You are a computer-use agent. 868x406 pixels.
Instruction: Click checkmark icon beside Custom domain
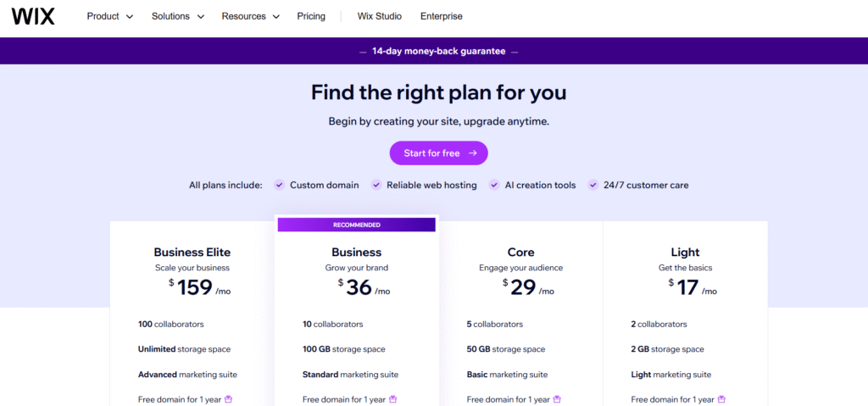coord(279,185)
